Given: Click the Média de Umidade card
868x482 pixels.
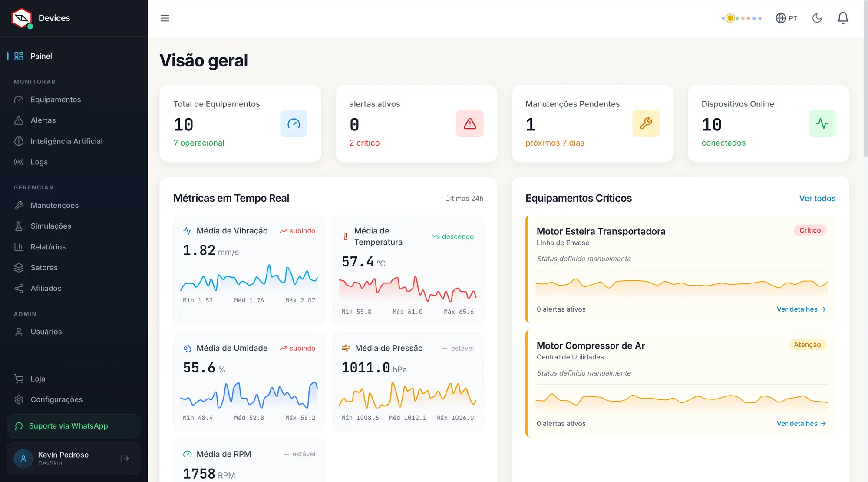Looking at the screenshot, I should [249, 382].
